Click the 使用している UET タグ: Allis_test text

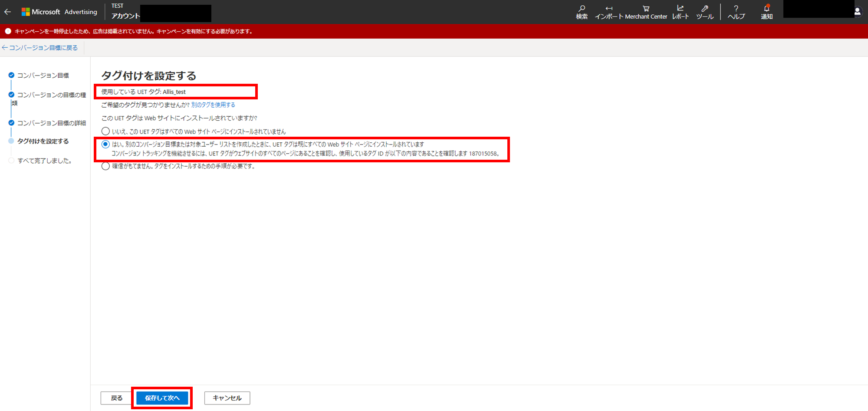[x=144, y=92]
